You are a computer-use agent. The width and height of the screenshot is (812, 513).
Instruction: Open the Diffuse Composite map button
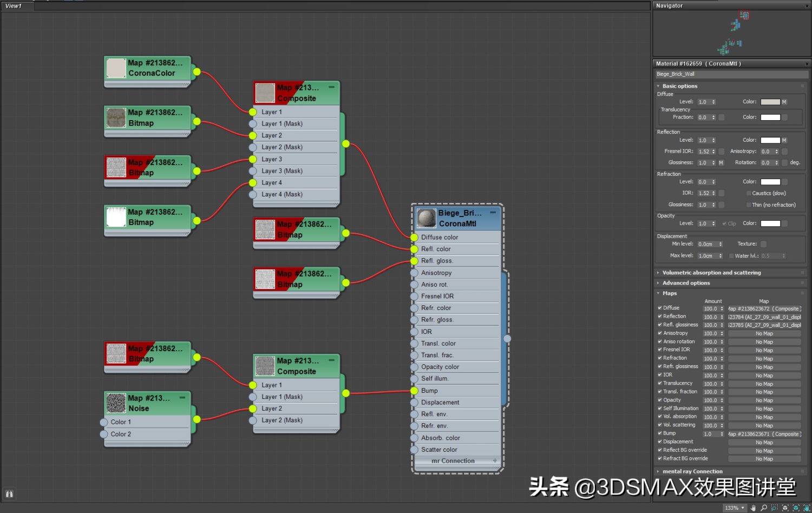[764, 309]
